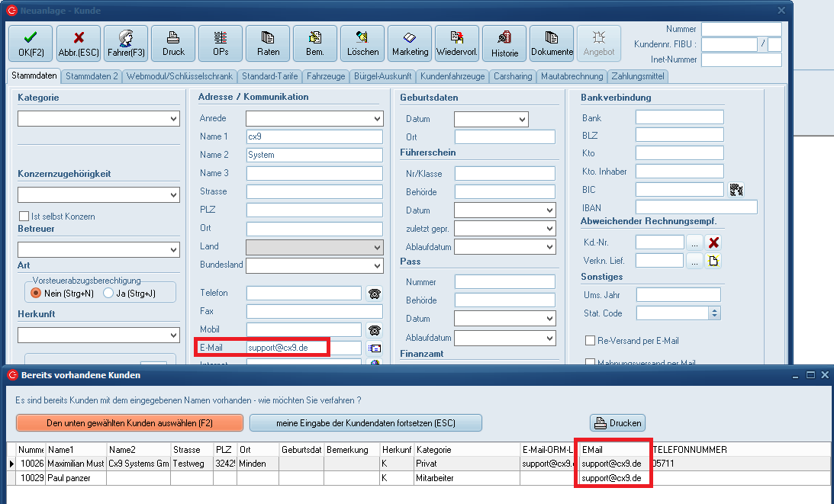The image size is (834, 504).
Task: Open the Bundesland dropdown list
Action: click(x=377, y=266)
